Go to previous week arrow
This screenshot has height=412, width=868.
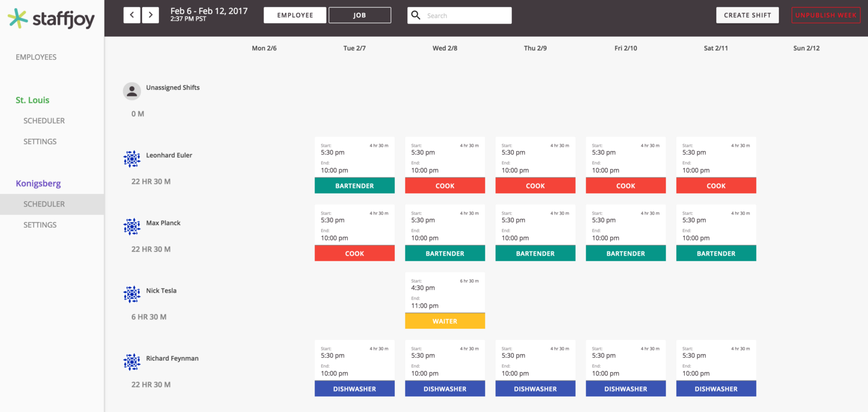click(132, 15)
